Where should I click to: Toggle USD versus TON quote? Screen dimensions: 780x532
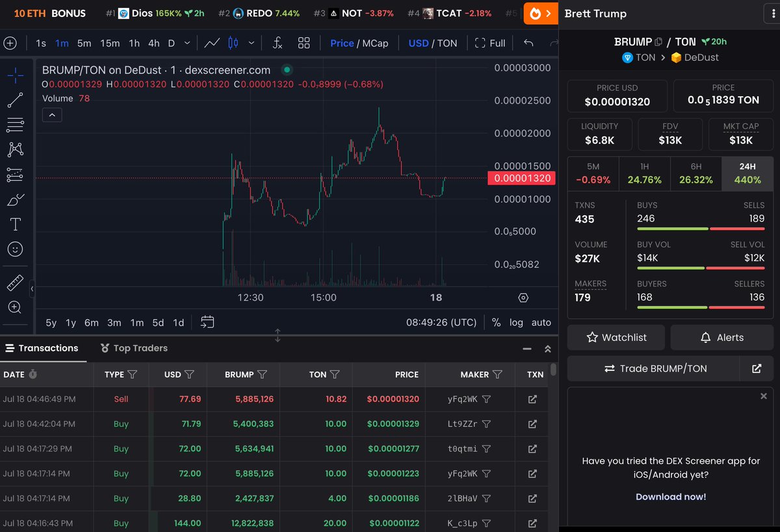click(x=432, y=43)
